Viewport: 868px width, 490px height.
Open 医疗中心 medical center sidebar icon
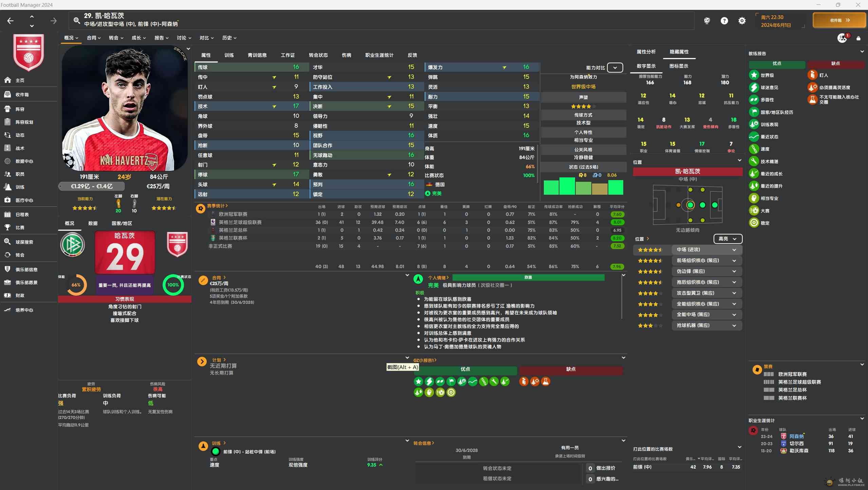8,200
